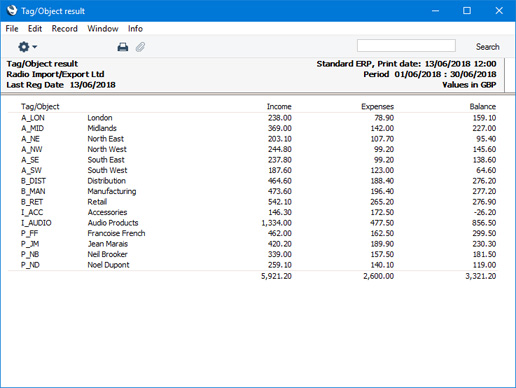Maximize the Tag/Object result window
This screenshot has width=516, height=388.
point(467,11)
